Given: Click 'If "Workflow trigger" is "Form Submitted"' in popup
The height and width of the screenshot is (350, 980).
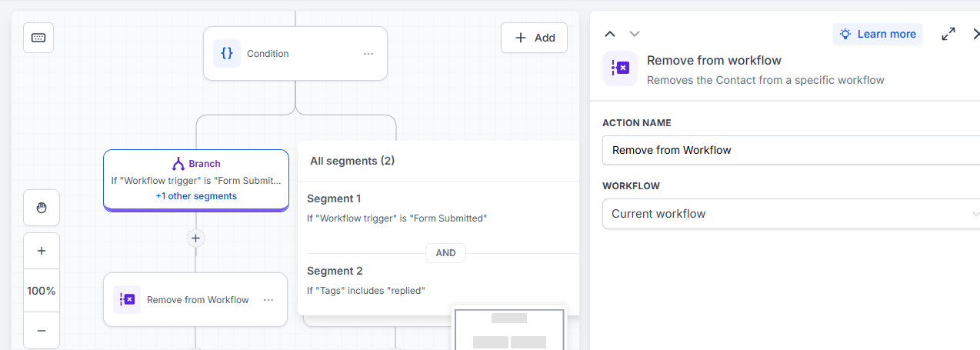Looking at the screenshot, I should point(397,218).
